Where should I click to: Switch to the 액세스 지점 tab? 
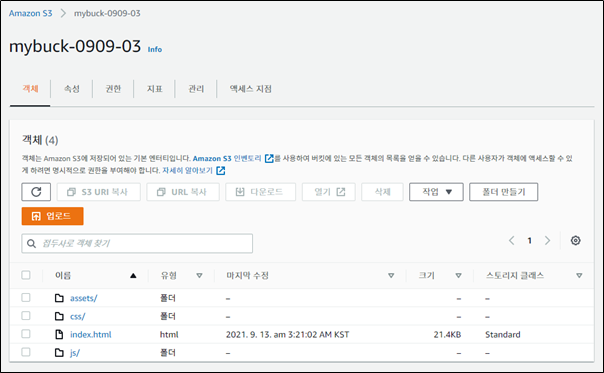pyautogui.click(x=251, y=89)
